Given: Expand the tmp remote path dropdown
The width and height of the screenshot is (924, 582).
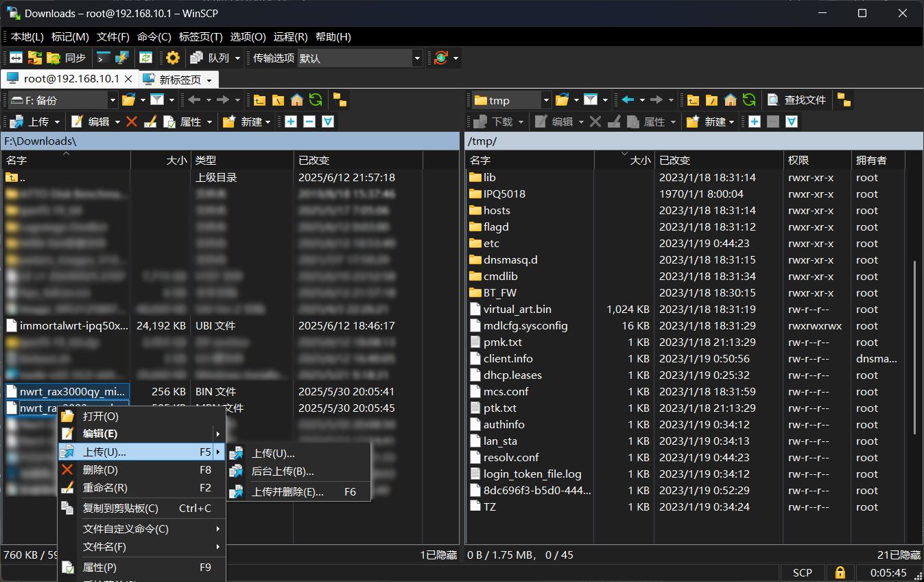Looking at the screenshot, I should 546,100.
